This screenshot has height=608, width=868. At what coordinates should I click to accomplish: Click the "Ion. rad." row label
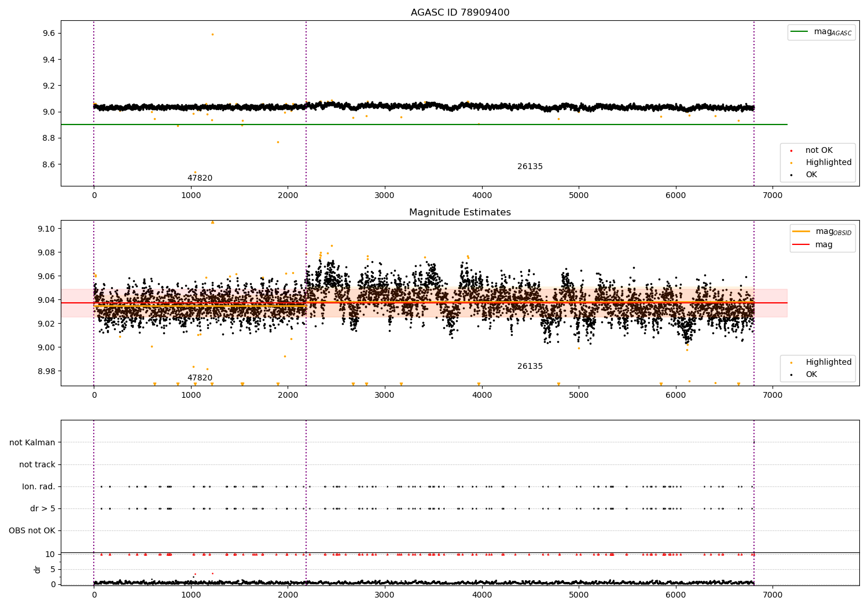[x=39, y=487]
